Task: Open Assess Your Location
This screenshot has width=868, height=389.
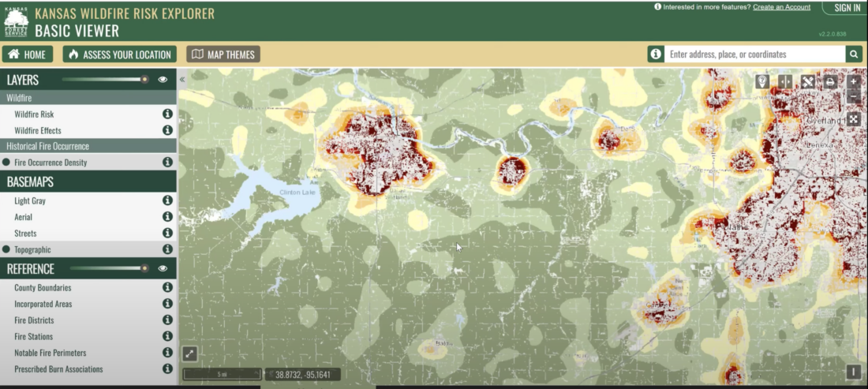Action: coord(119,54)
